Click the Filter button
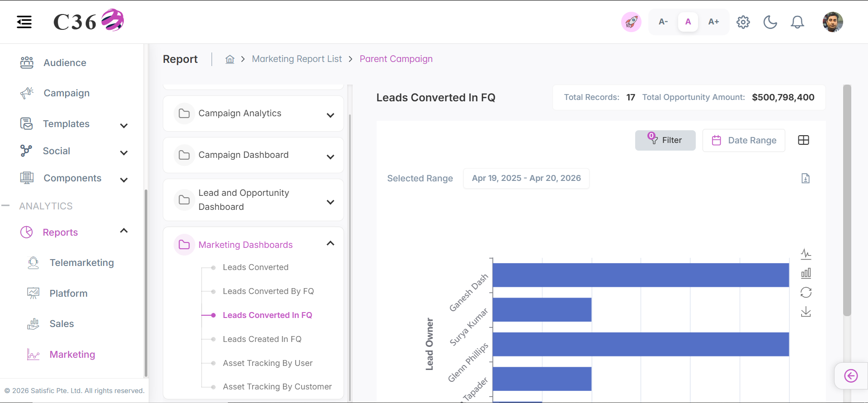This screenshot has height=403, width=868. point(665,140)
